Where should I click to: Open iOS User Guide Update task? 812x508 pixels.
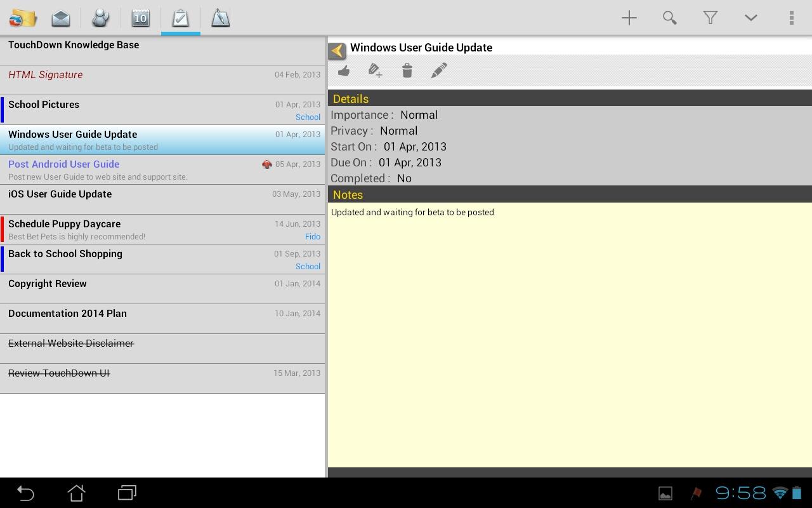[x=162, y=199]
